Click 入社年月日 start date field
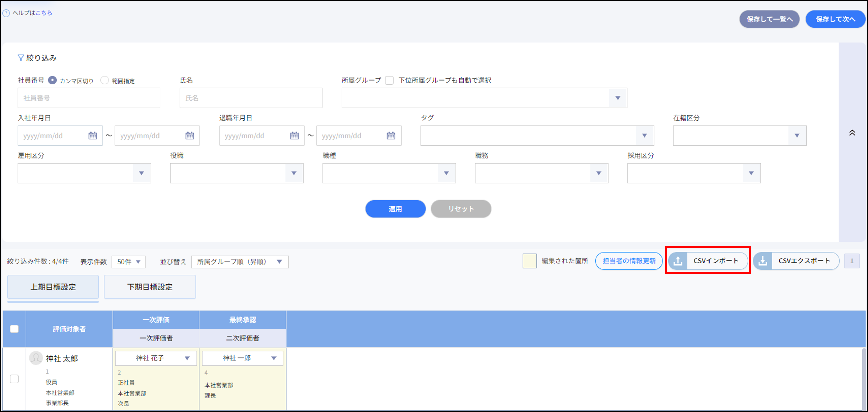868x412 pixels. pyautogui.click(x=60, y=136)
